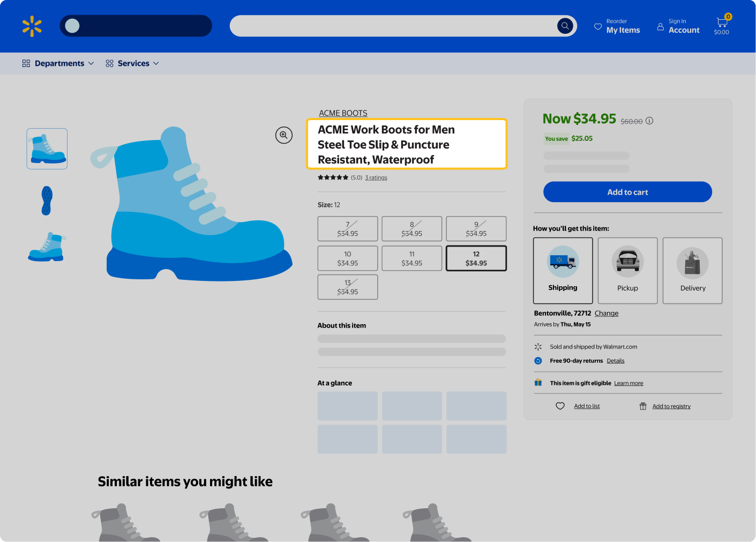Click the You save $25.05 label
The width and height of the screenshot is (756, 542).
(568, 138)
